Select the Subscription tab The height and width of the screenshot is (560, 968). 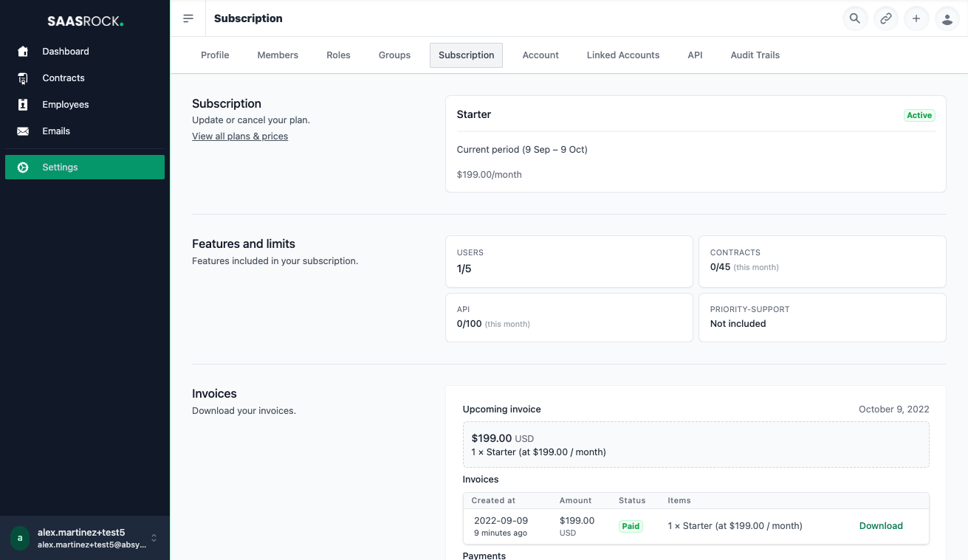(x=466, y=55)
